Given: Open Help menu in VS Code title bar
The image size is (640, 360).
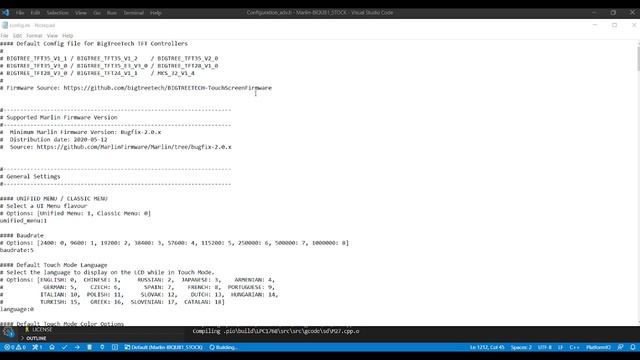Looking at the screenshot, I should point(156,13).
